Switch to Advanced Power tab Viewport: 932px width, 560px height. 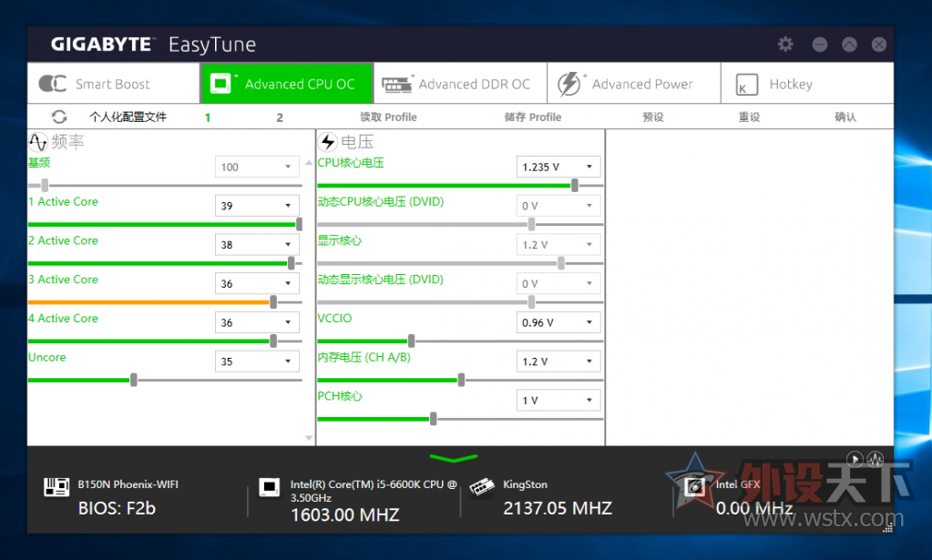coord(633,84)
